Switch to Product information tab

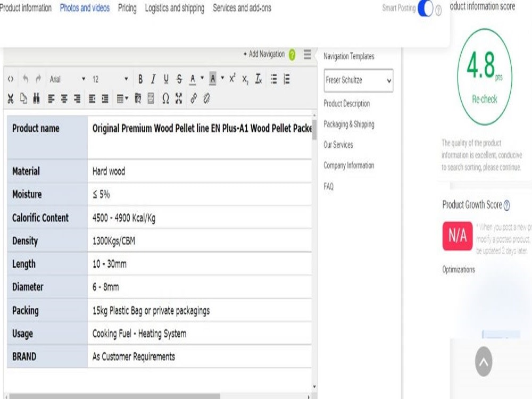click(26, 8)
